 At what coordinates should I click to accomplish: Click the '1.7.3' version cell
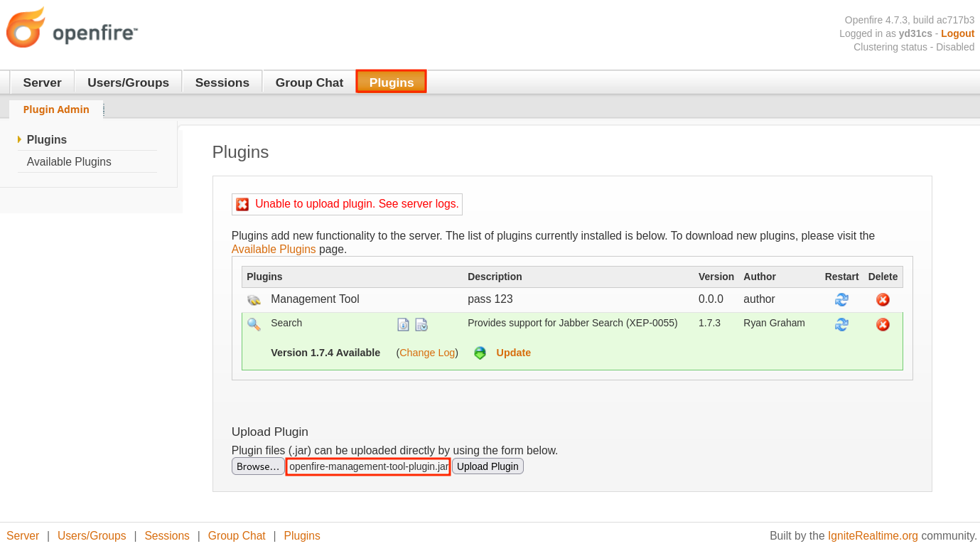(x=709, y=323)
